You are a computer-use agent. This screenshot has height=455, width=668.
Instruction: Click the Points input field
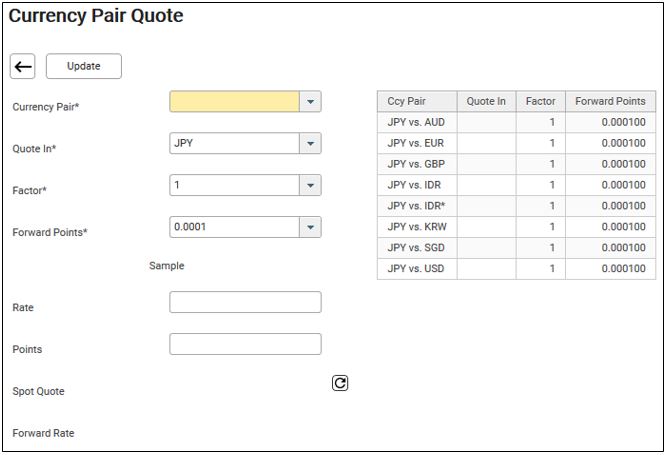(245, 344)
